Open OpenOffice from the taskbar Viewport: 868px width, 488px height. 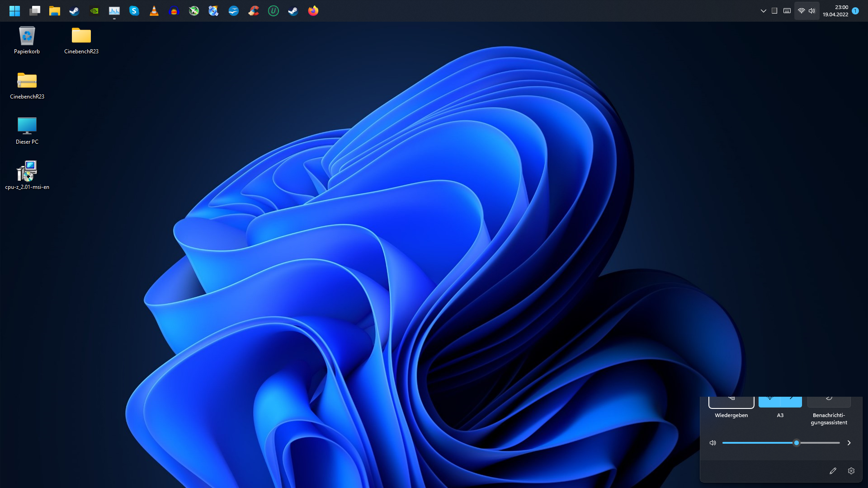click(234, 11)
